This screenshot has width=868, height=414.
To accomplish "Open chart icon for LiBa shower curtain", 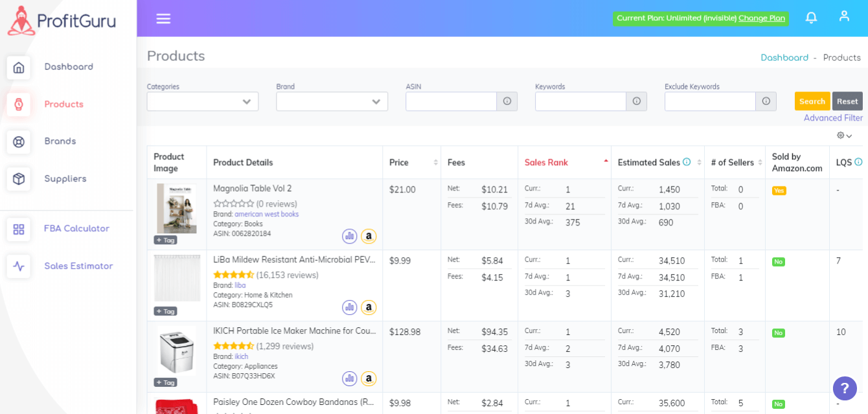I will (x=350, y=307).
